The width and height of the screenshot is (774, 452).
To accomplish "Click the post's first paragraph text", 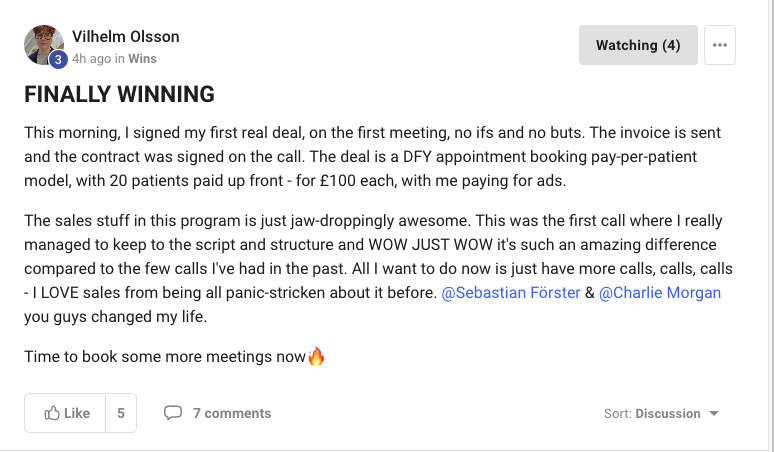I will coord(373,156).
